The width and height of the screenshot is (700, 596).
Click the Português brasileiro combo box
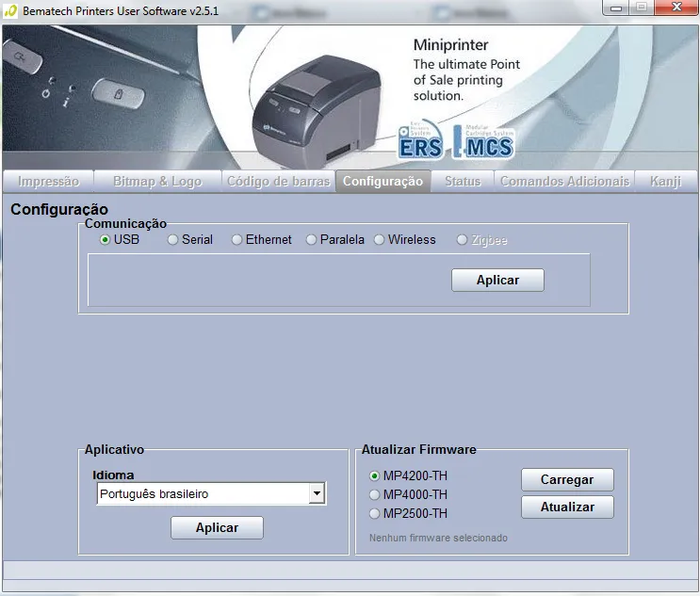211,493
